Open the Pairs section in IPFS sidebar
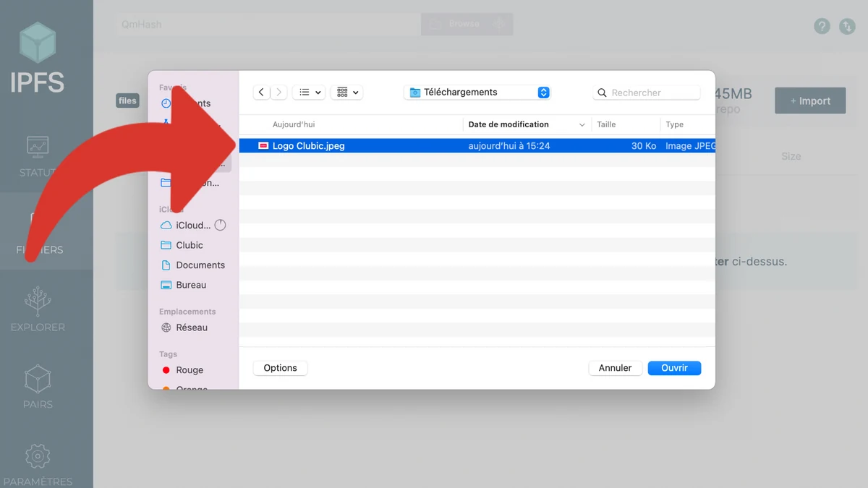The image size is (868, 488). (x=38, y=386)
